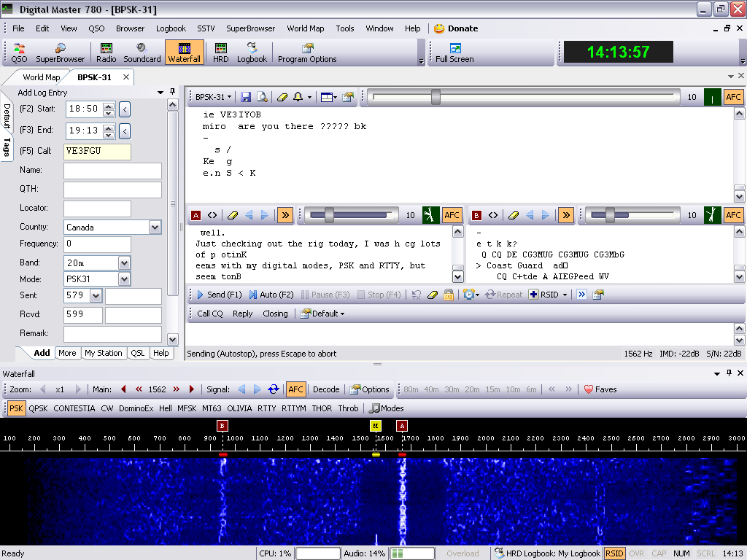
Task: Open the File menu
Action: point(18,28)
